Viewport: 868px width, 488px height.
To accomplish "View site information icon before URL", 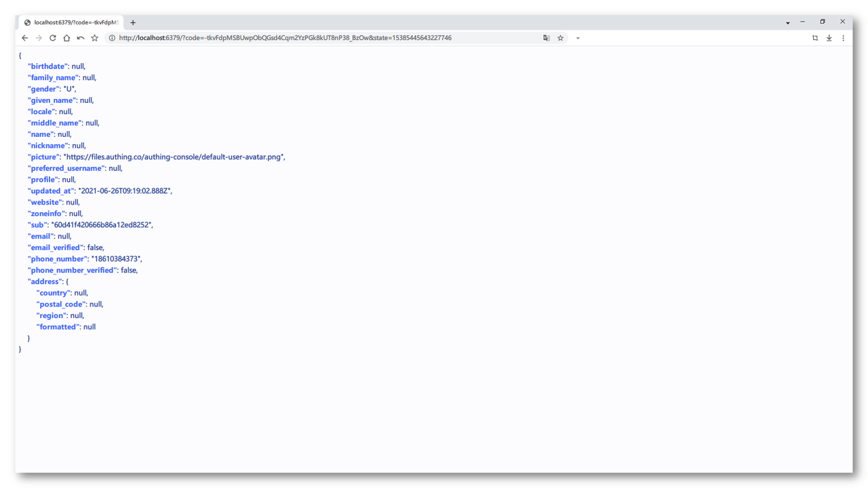I will coord(112,38).
